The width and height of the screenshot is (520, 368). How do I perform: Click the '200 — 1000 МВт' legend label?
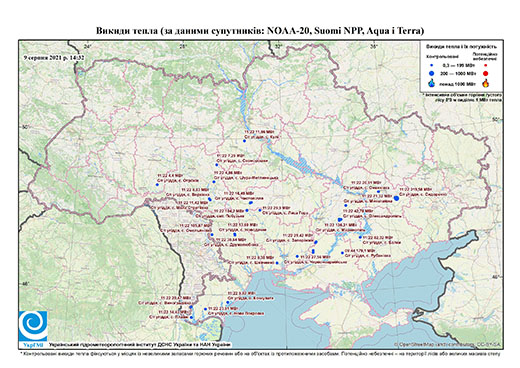[x=458, y=73]
